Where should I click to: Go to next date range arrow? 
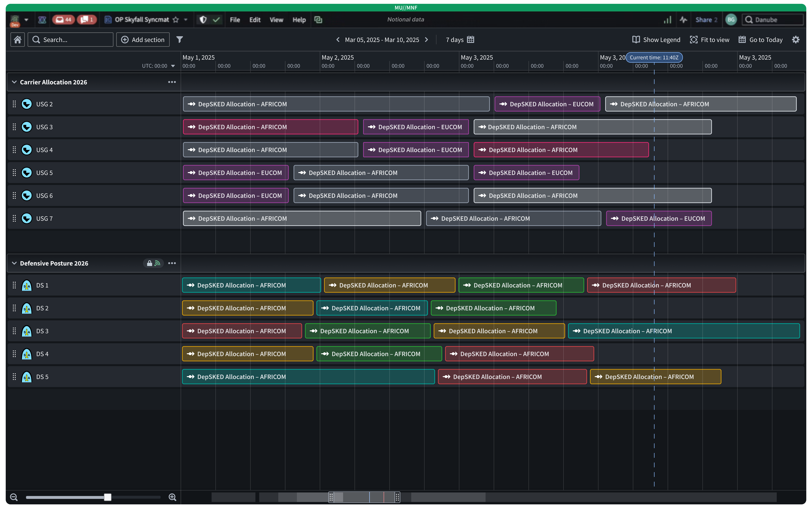pos(427,40)
